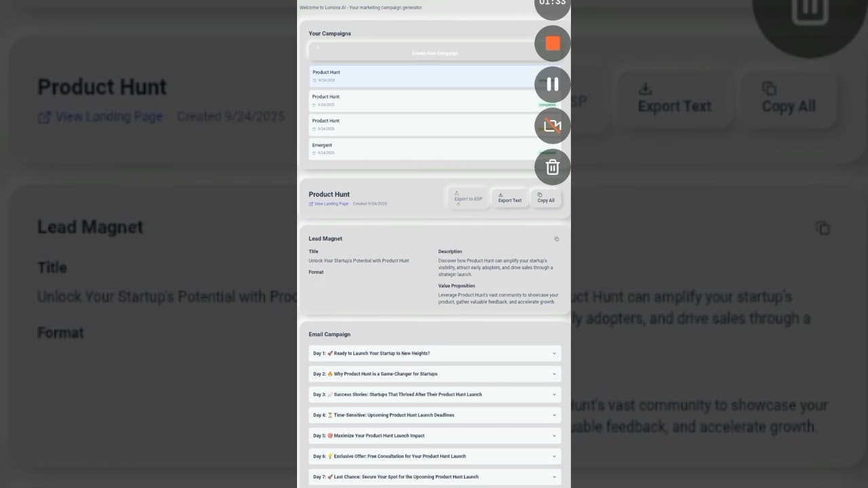The height and width of the screenshot is (488, 868).
Task: Click the Export Text button
Action: [x=510, y=198]
